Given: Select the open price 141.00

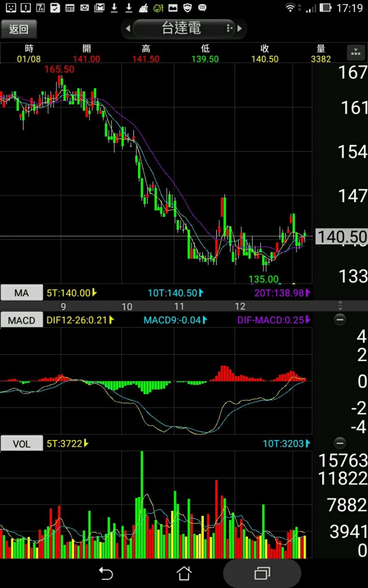Looking at the screenshot, I should (86, 59).
